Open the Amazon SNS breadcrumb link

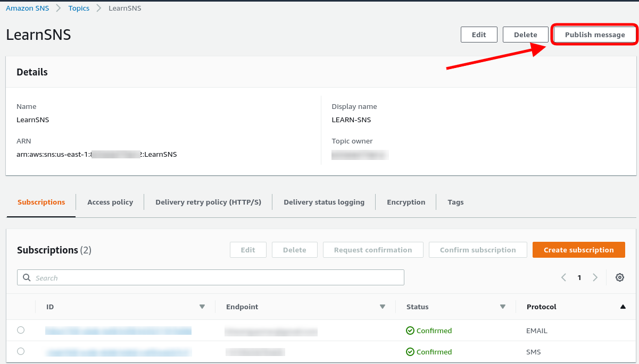[28, 8]
